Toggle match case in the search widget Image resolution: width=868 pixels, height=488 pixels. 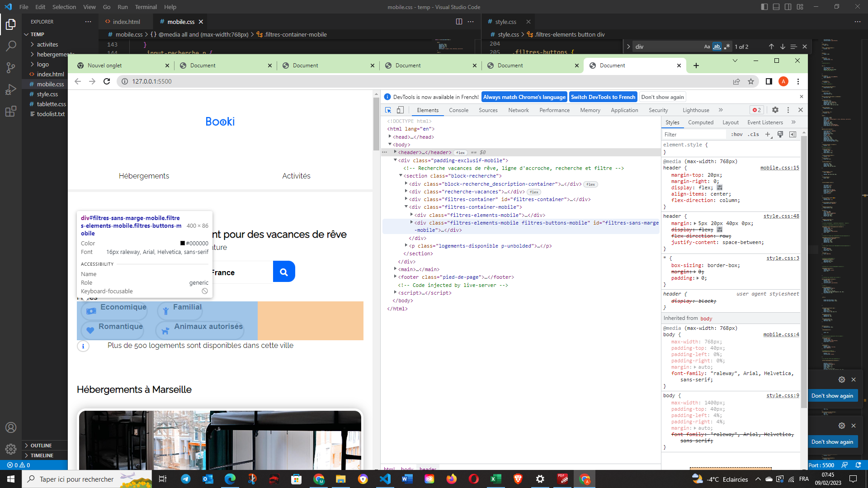[x=707, y=46]
